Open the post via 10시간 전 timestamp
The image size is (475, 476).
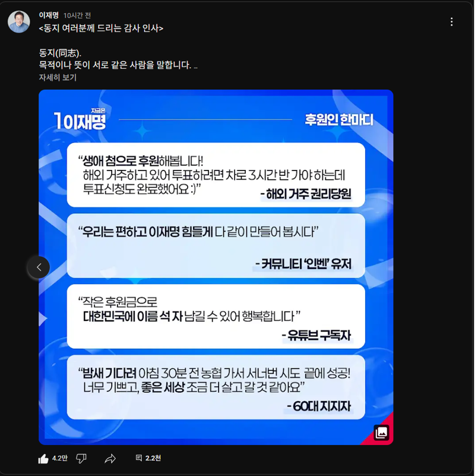[x=77, y=15]
